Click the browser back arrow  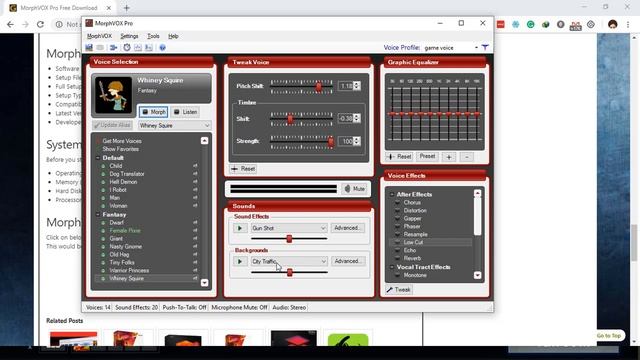pos(10,24)
